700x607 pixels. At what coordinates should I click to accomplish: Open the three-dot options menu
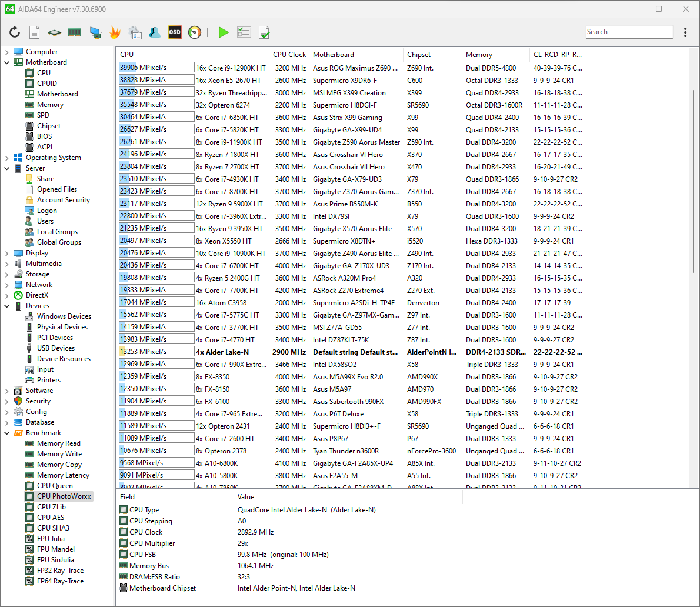pyautogui.click(x=685, y=32)
